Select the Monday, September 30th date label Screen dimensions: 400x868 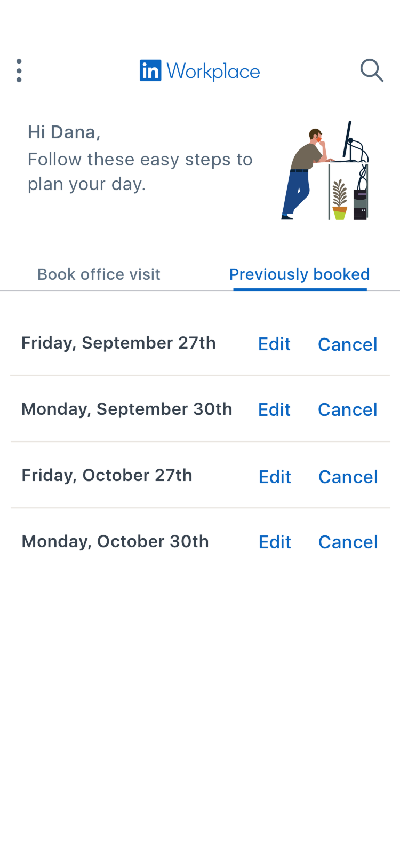pos(127,409)
